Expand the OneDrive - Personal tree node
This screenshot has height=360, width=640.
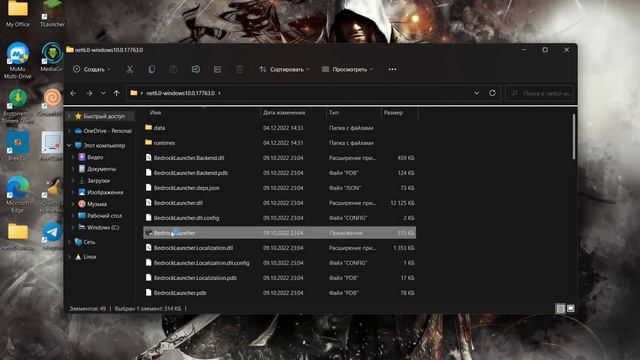coord(69,131)
